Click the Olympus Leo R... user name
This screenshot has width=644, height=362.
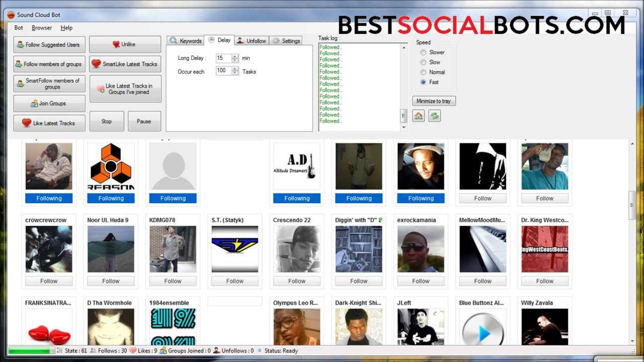pyautogui.click(x=296, y=303)
